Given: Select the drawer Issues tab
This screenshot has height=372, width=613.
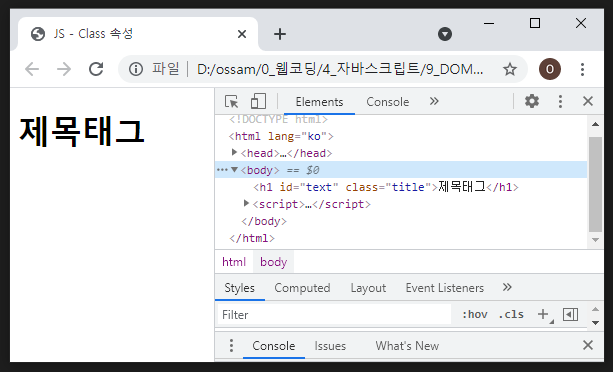Looking at the screenshot, I should pos(330,346).
